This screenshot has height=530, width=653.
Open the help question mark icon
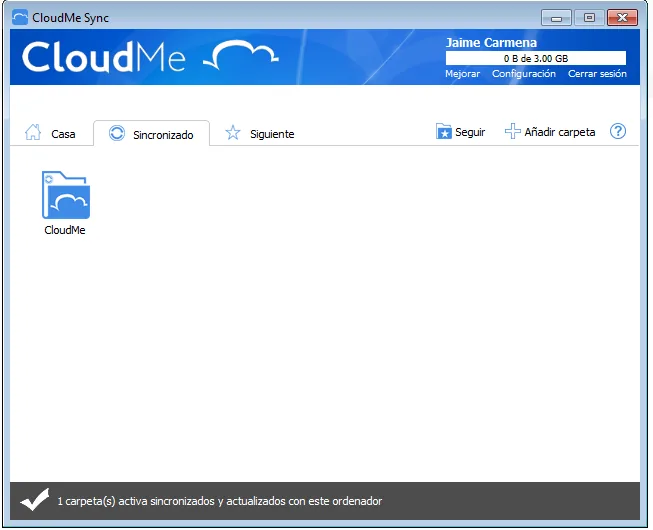618,132
